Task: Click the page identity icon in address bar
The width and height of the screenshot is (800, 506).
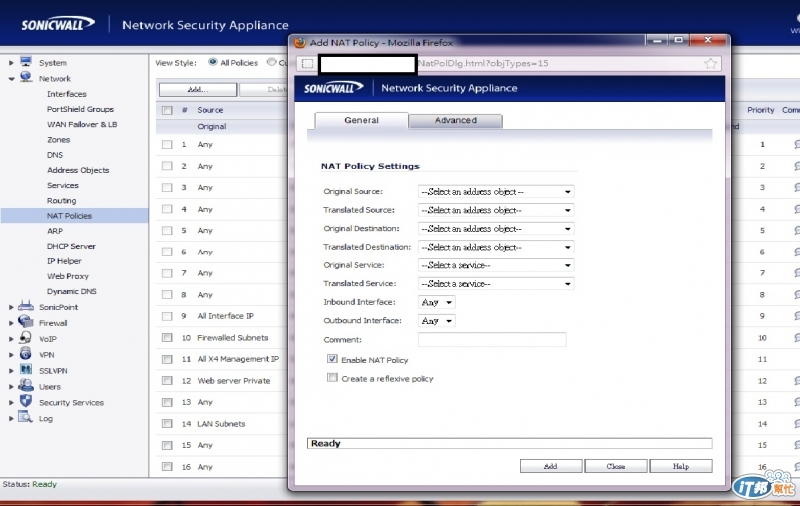Action: [307, 63]
